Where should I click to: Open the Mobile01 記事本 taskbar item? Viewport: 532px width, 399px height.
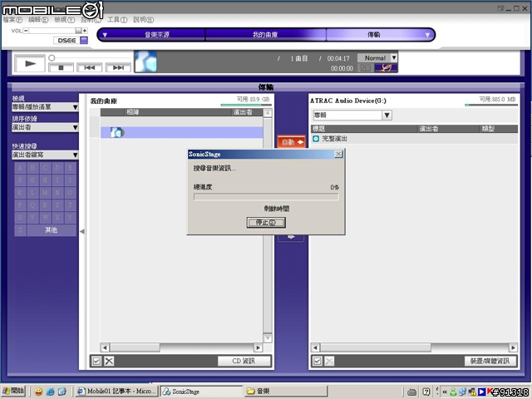(116, 392)
